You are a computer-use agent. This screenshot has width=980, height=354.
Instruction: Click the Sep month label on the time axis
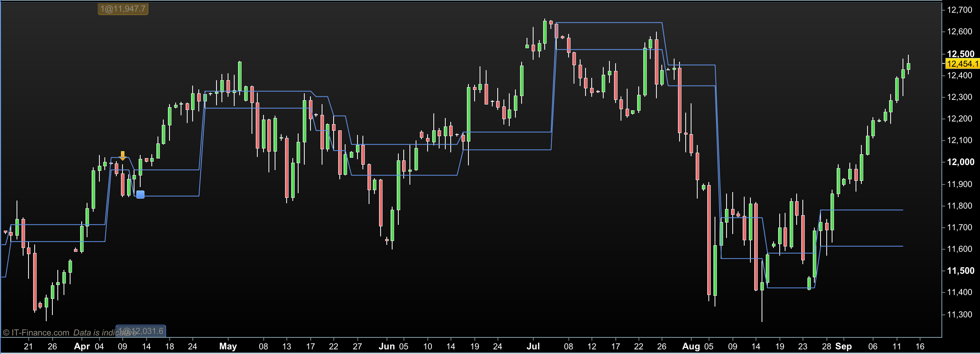[x=844, y=346]
